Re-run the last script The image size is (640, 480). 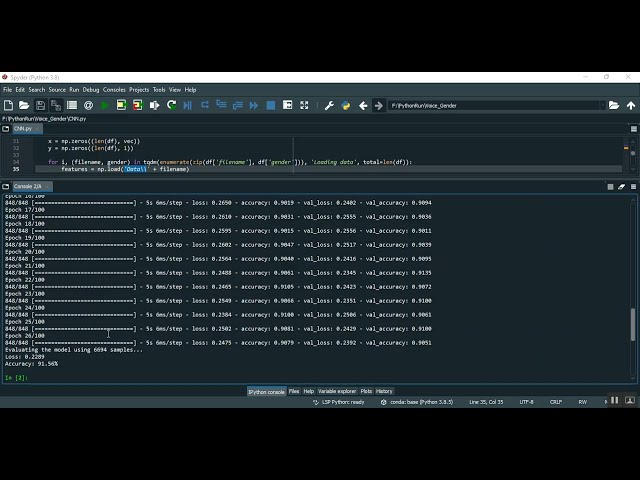(171, 105)
